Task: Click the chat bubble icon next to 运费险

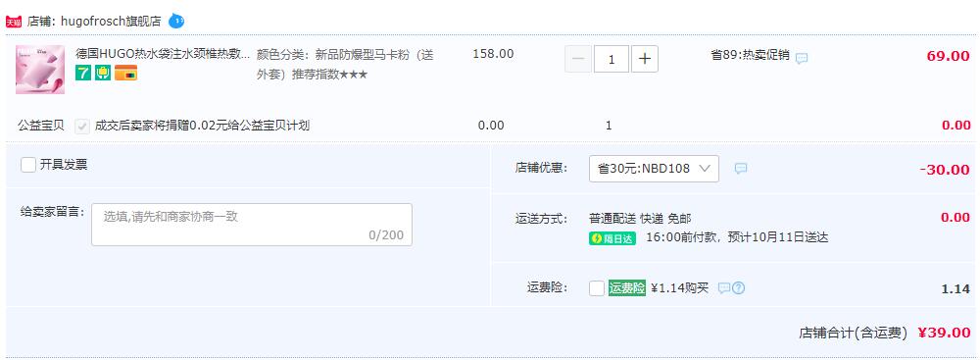Action: coord(724,288)
